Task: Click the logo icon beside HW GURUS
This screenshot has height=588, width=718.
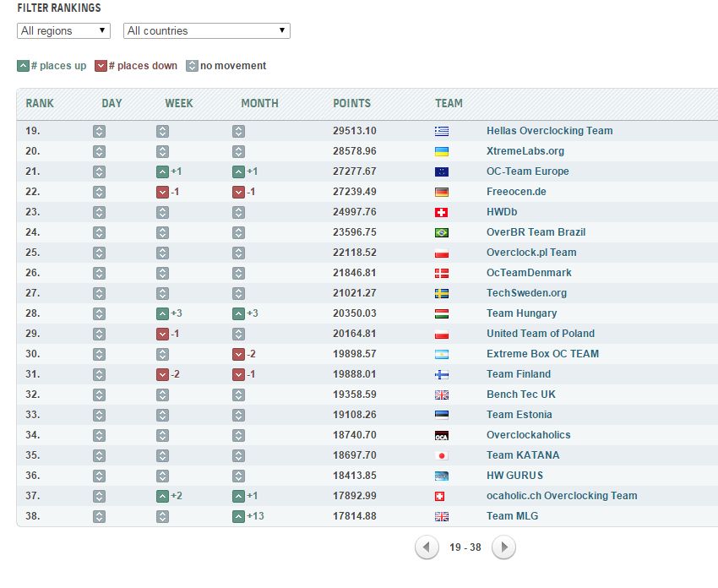Action: 442,476
